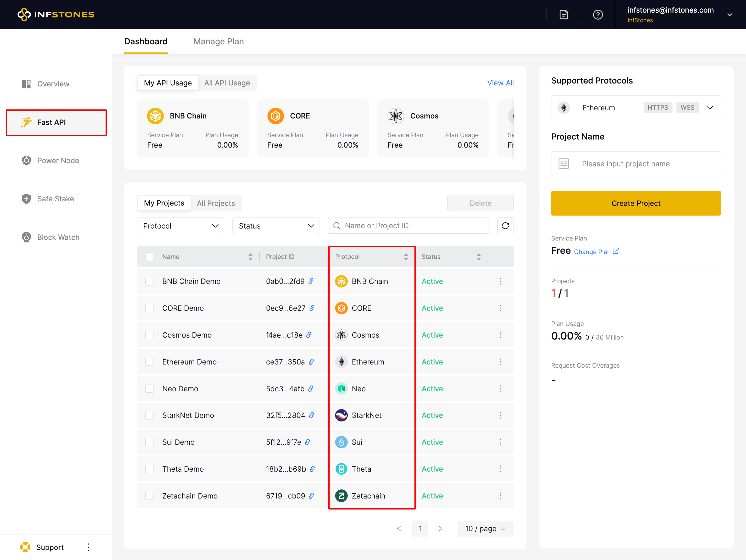
Task: Refresh the projects list
Action: click(x=505, y=226)
